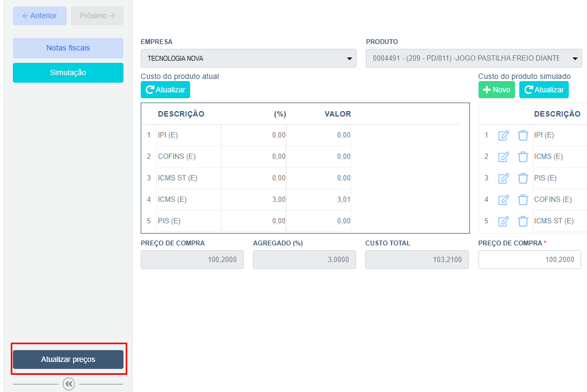Trash the simulated ICMS ST (E) row
Image resolution: width=587 pixels, height=392 pixels.
coord(523,221)
